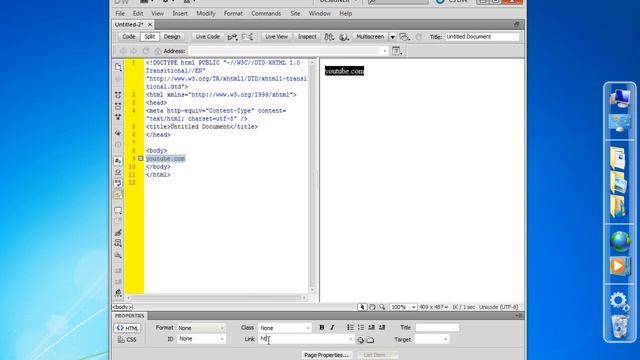Switch to Design view
This screenshot has width=640, height=360.
coord(172,37)
